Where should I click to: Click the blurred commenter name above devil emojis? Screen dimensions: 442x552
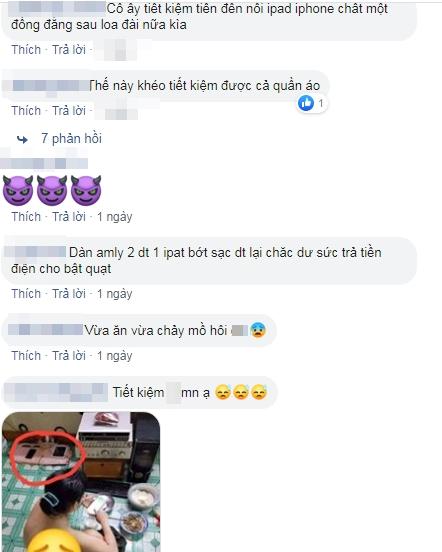coord(44,163)
